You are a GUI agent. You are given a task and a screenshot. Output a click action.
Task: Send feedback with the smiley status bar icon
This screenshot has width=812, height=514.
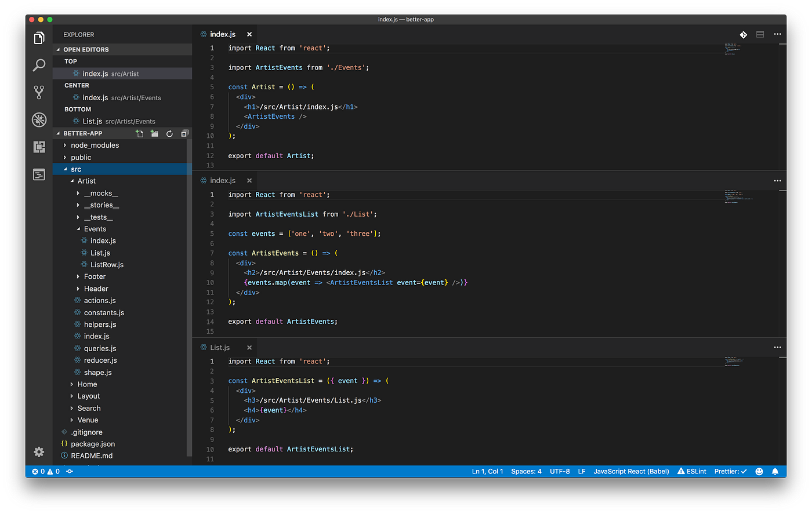point(759,471)
